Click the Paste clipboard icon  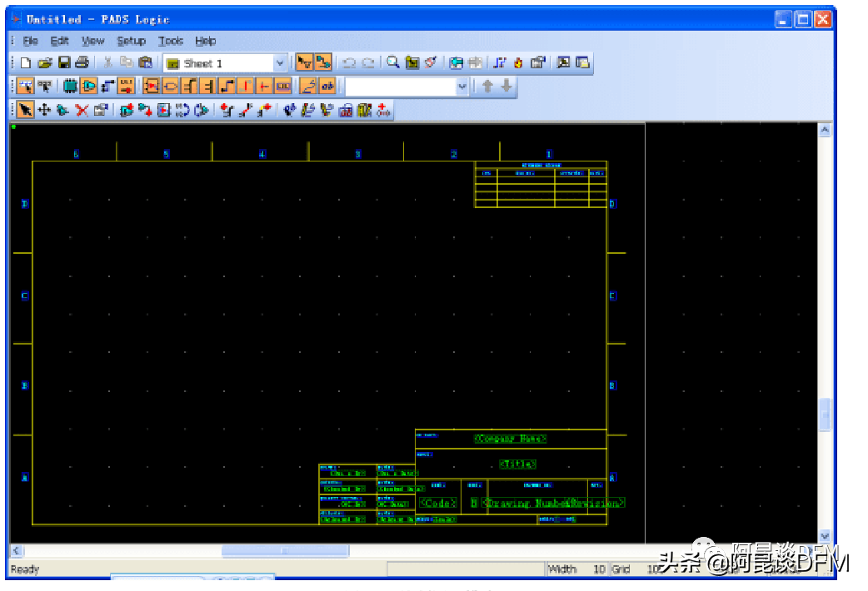click(145, 62)
